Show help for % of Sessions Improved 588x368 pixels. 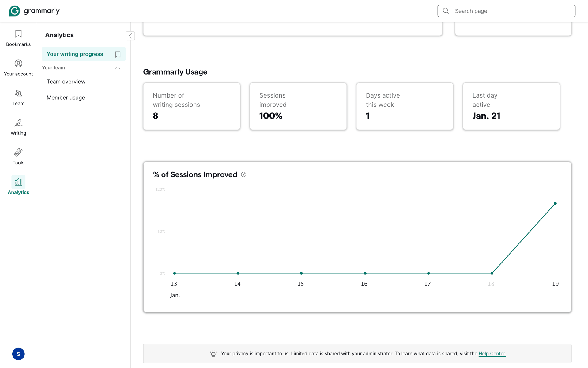(243, 174)
